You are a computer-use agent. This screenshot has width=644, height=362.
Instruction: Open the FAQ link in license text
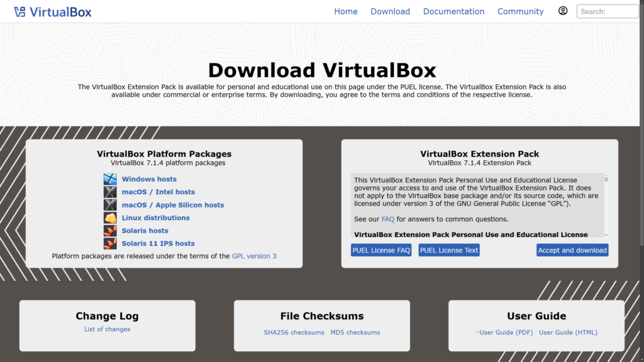(387, 219)
